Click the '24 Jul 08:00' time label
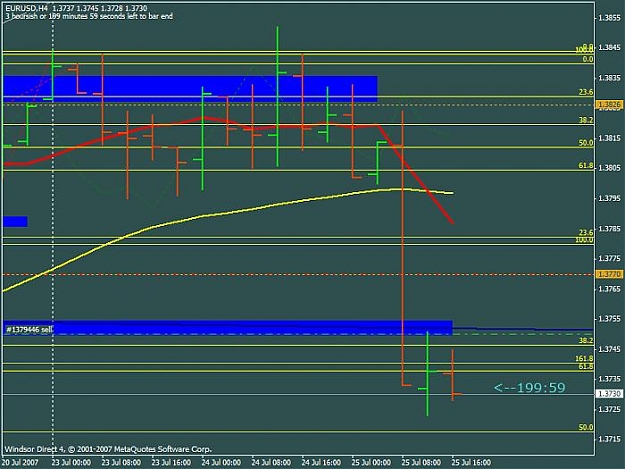This screenshot has height=469, width=625. (x=271, y=462)
